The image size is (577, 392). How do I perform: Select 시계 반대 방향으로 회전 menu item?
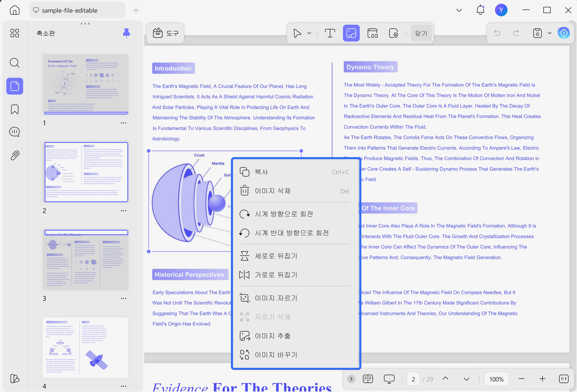pyautogui.click(x=295, y=233)
